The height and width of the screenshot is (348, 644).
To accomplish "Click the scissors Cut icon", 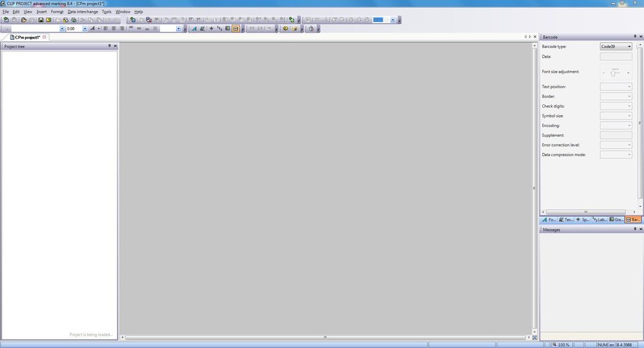I will (x=83, y=20).
